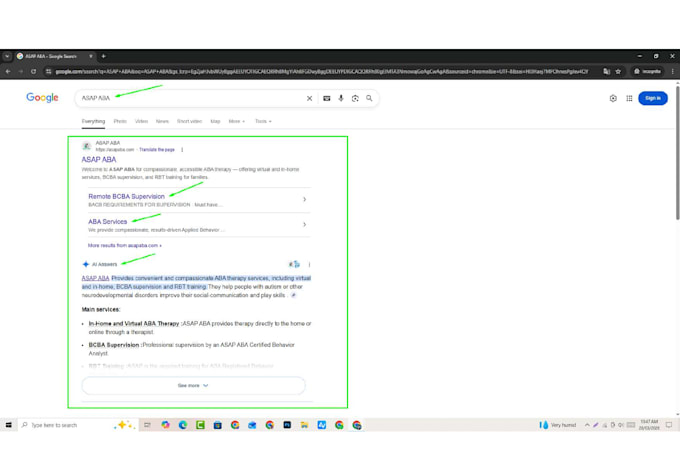Open AI Answers three-dot options
Viewport: 680px width, 459px height.
tap(309, 264)
